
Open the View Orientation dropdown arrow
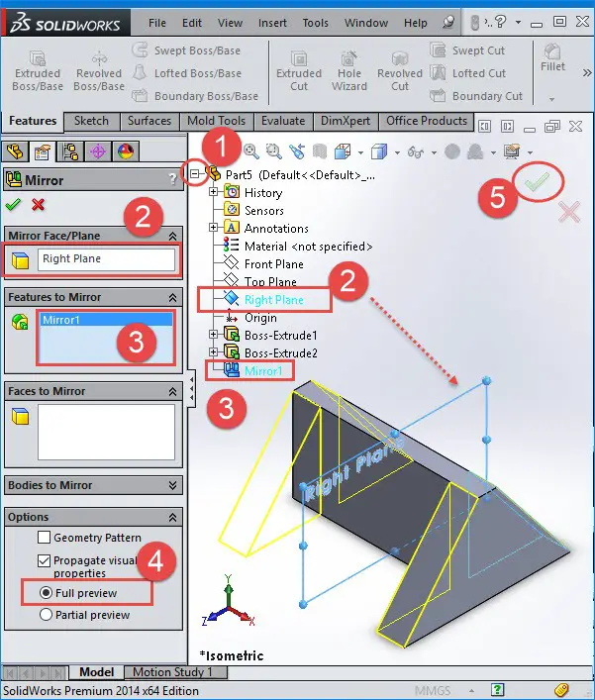click(360, 152)
